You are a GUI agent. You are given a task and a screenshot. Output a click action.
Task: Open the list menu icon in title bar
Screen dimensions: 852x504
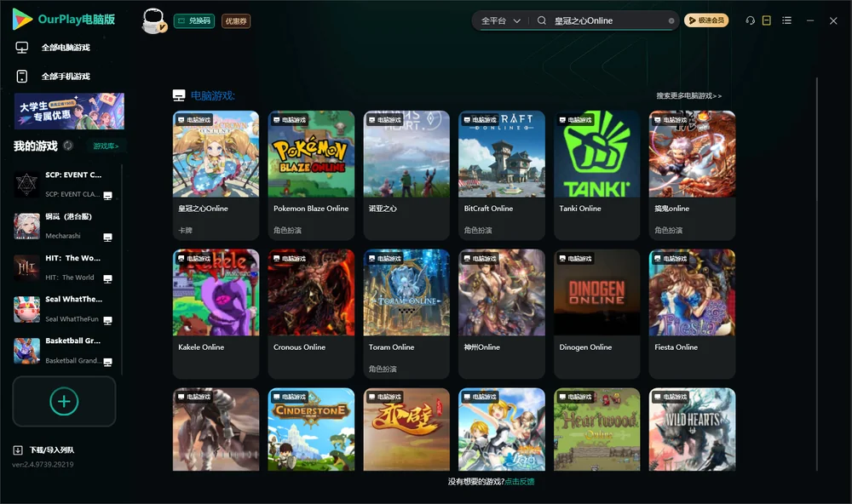click(x=786, y=20)
